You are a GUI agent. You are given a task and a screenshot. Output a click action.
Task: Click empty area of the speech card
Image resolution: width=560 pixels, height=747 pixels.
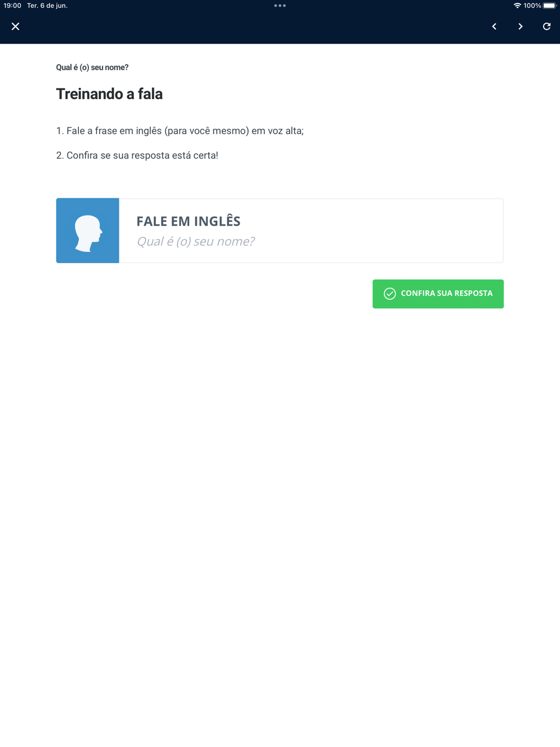[x=392, y=230]
